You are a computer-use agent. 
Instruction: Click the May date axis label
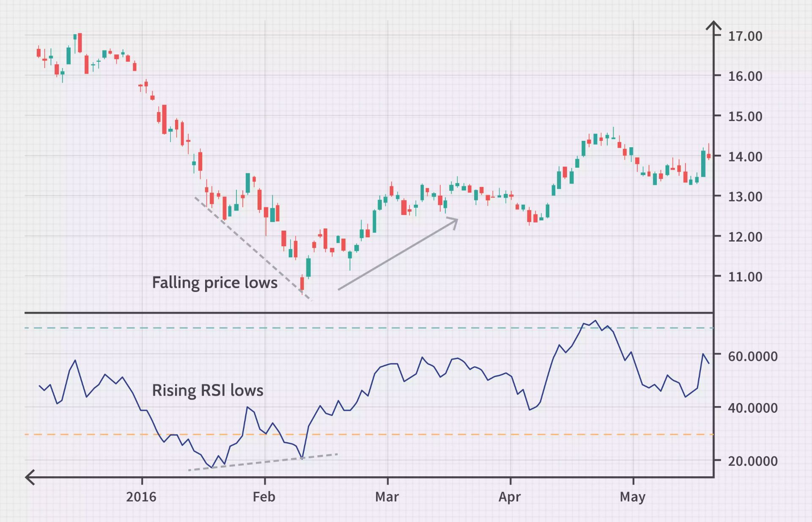pos(632,497)
